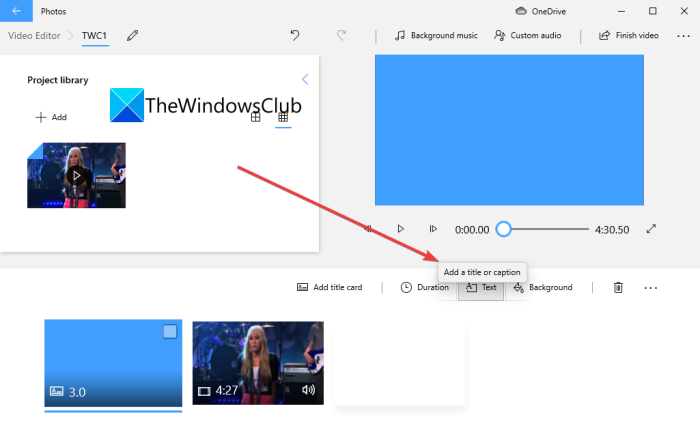Click Add title card in storyboard toolbar
Screen dimensions: 700x443
(329, 287)
